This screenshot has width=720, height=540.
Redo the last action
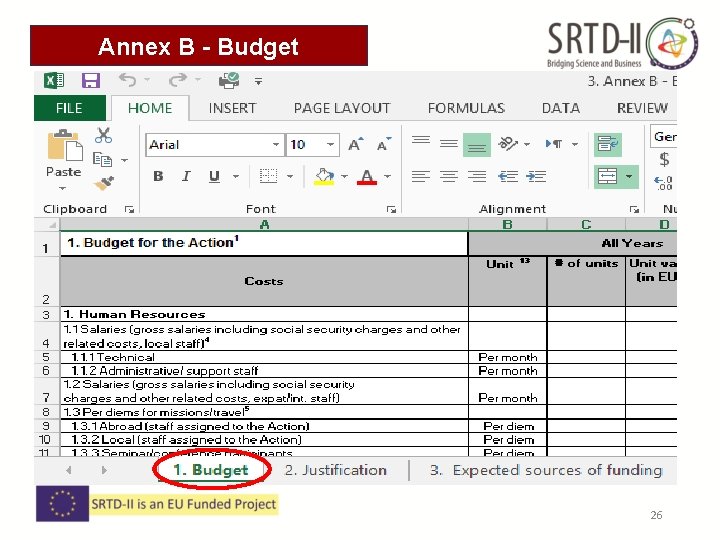177,80
